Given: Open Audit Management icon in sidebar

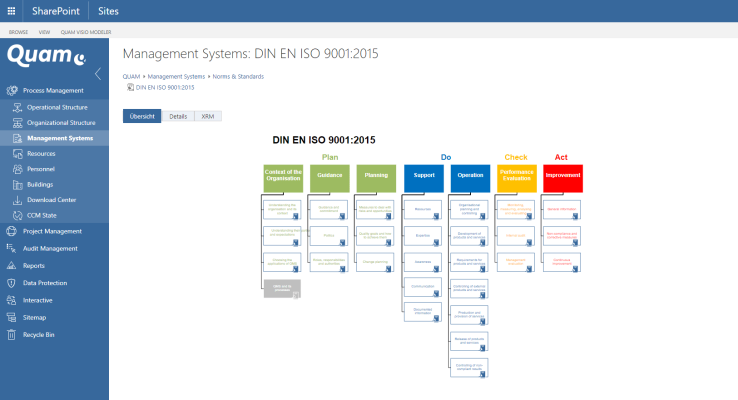Looking at the screenshot, I should pyautogui.click(x=12, y=248).
